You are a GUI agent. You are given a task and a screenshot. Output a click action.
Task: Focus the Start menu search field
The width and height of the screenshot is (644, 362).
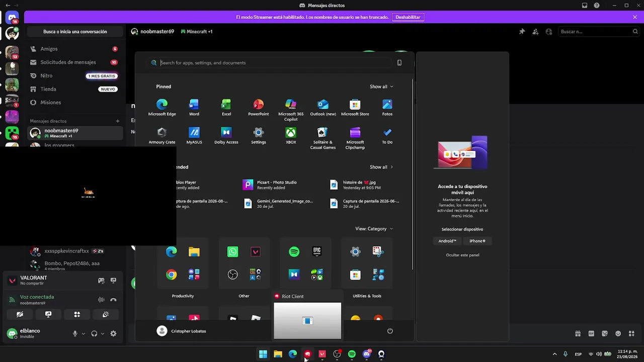point(270,63)
